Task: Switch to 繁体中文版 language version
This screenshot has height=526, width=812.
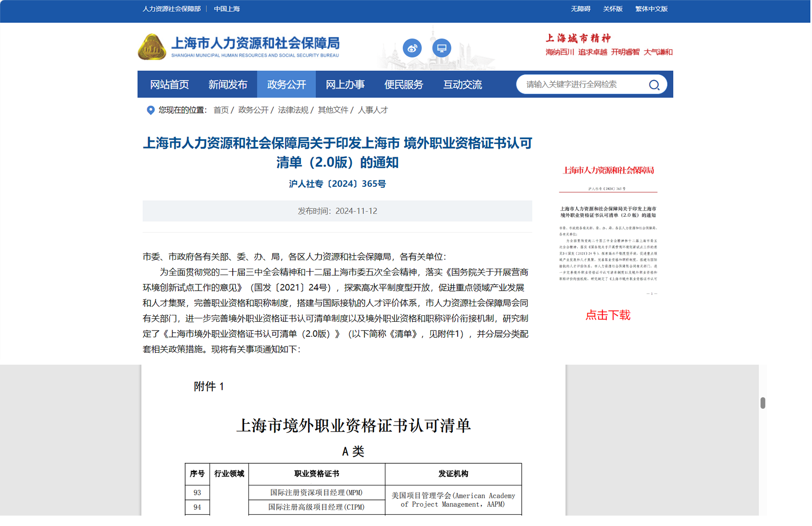Action: coord(651,9)
